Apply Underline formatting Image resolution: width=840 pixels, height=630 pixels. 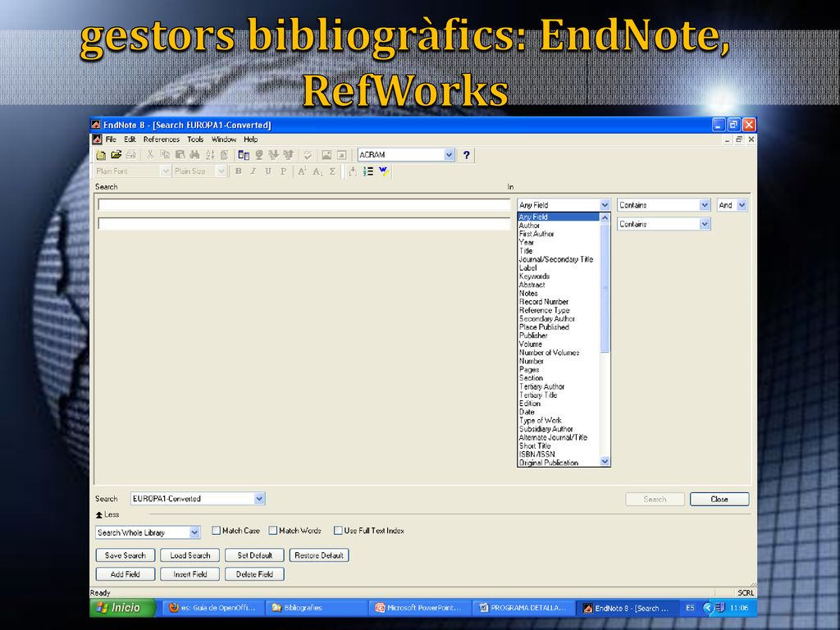(x=268, y=171)
